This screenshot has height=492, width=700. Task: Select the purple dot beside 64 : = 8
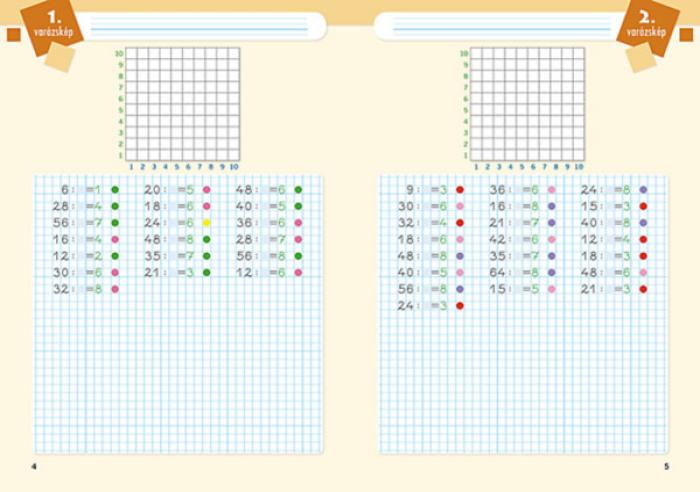[x=552, y=272]
